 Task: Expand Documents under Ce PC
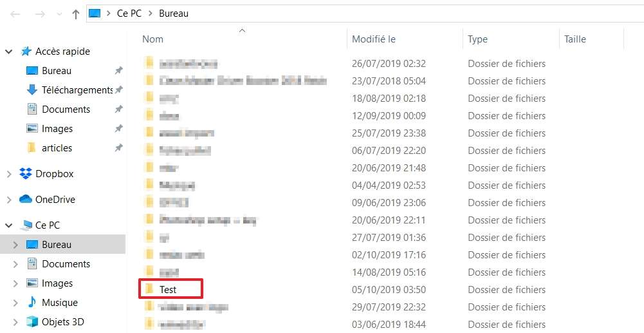(x=15, y=264)
